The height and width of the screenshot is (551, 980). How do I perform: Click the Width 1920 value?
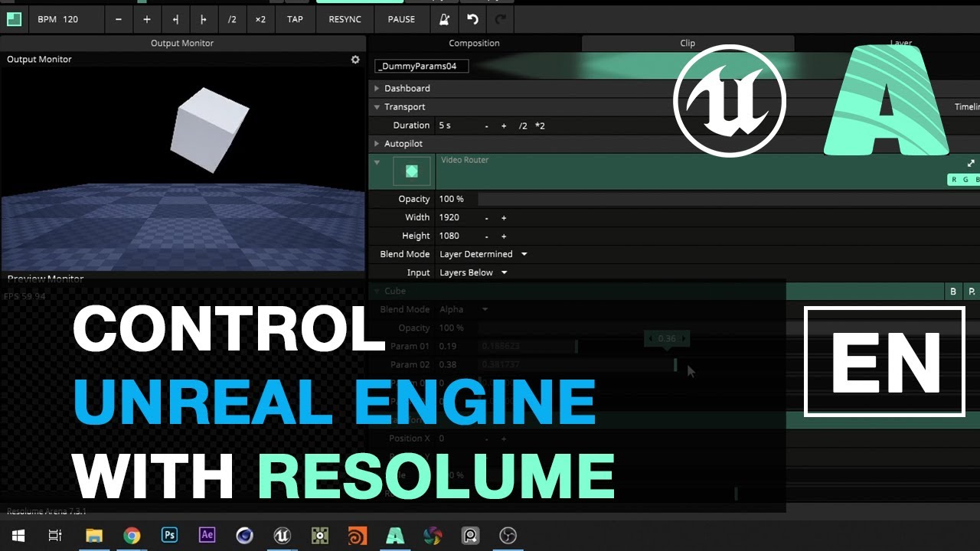[449, 217]
